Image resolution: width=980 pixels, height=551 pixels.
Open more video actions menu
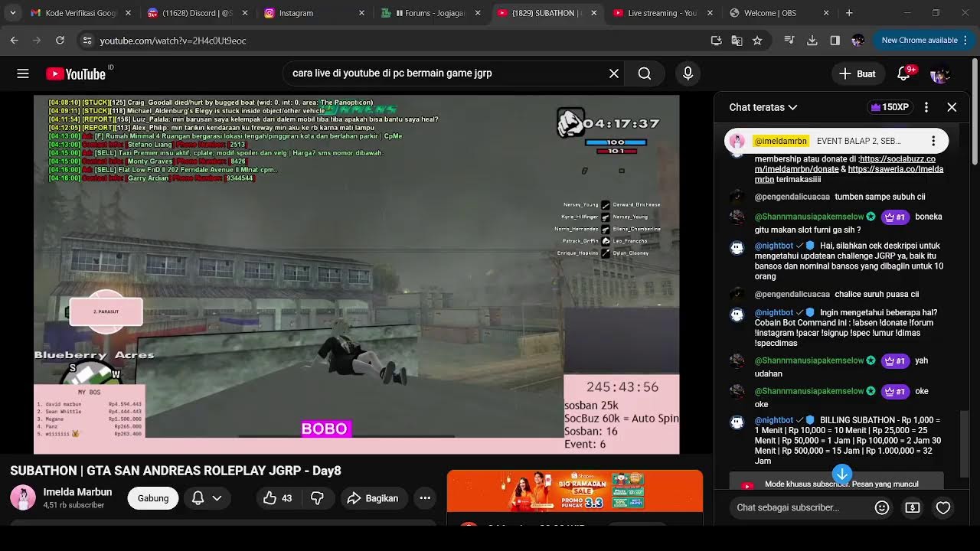425,498
